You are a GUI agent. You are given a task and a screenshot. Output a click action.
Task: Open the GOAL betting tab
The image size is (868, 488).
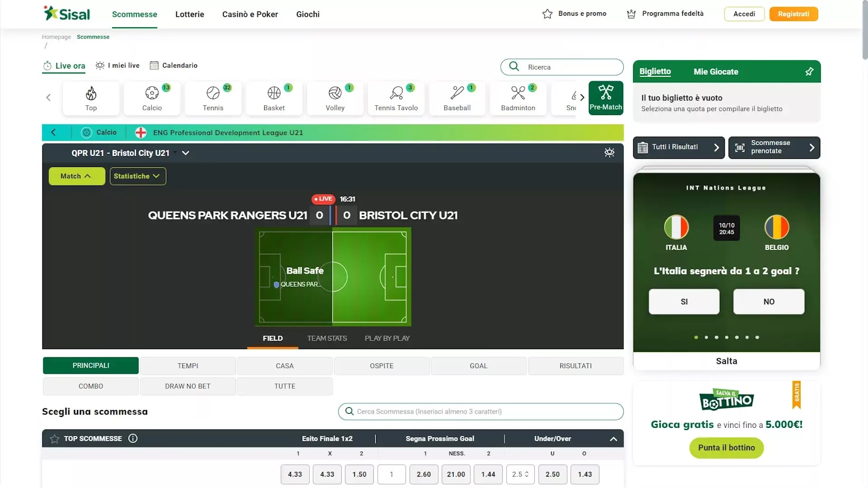click(478, 366)
